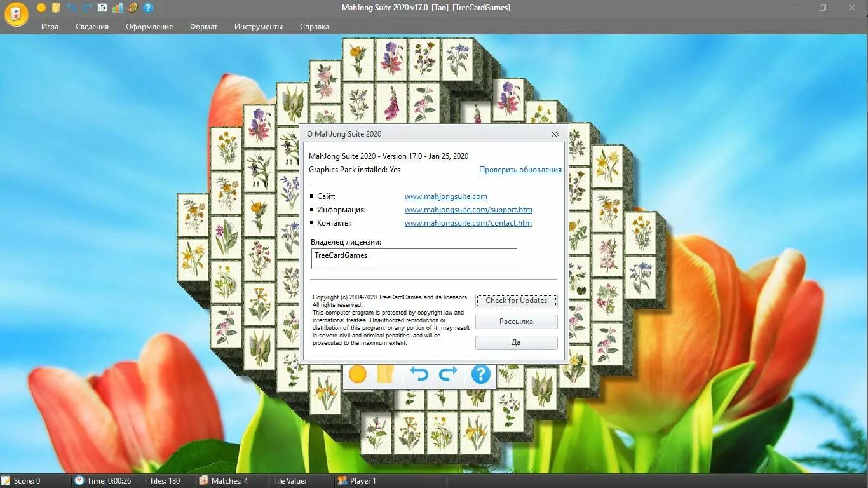Open the Оформление menu
The width and height of the screenshot is (868, 488).
tap(149, 27)
